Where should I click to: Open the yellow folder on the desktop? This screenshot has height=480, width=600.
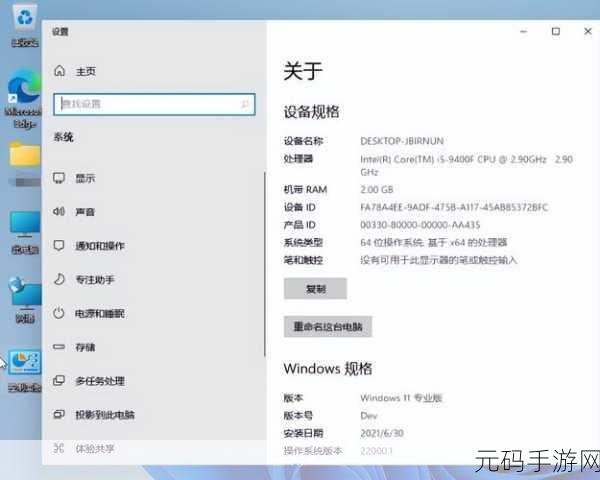click(25, 154)
